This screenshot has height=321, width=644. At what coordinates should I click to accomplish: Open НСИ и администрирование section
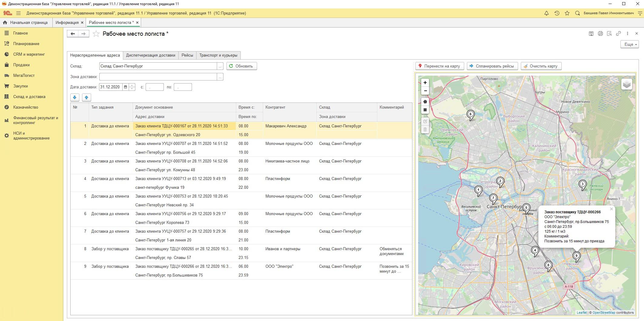(x=31, y=136)
